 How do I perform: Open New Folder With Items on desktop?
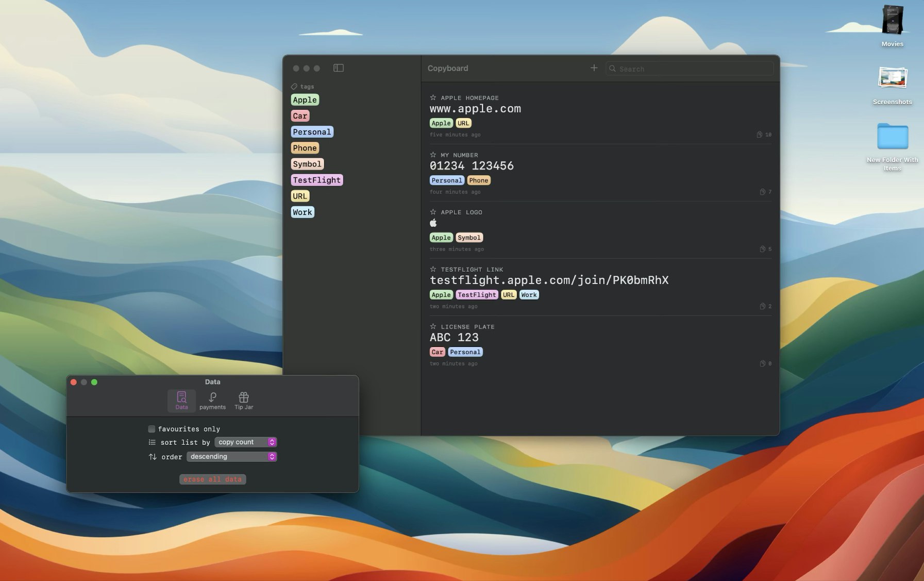point(893,136)
